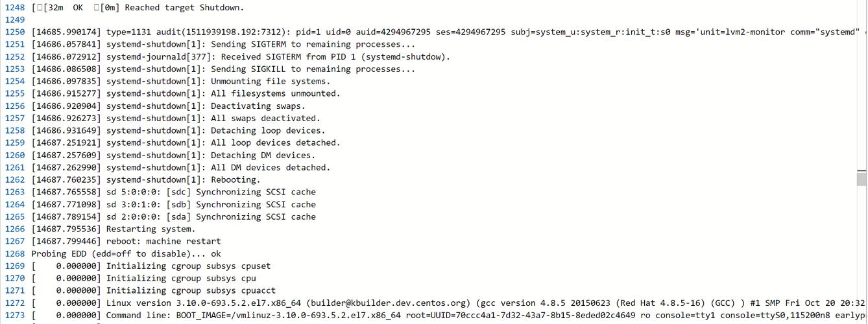Click line number 1248
This screenshot has width=868, height=324.
click(15, 8)
